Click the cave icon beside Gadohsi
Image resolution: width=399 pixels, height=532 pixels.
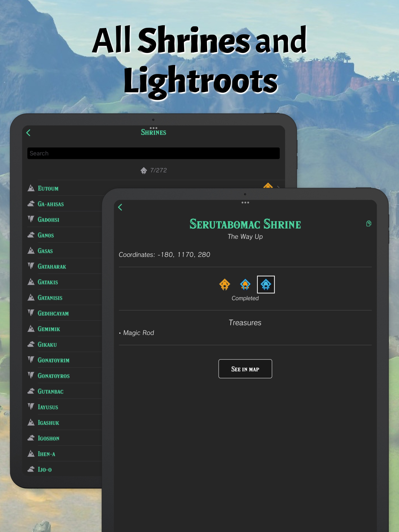[x=31, y=219]
